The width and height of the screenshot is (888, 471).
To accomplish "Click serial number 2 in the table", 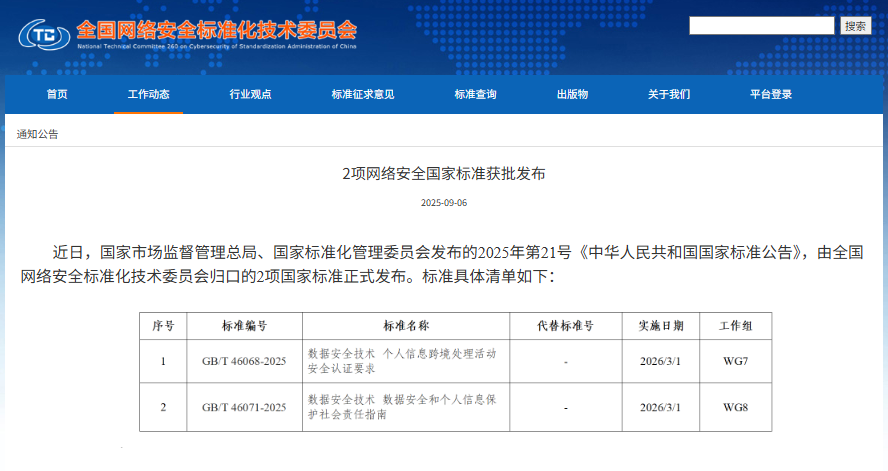I will 163,407.
